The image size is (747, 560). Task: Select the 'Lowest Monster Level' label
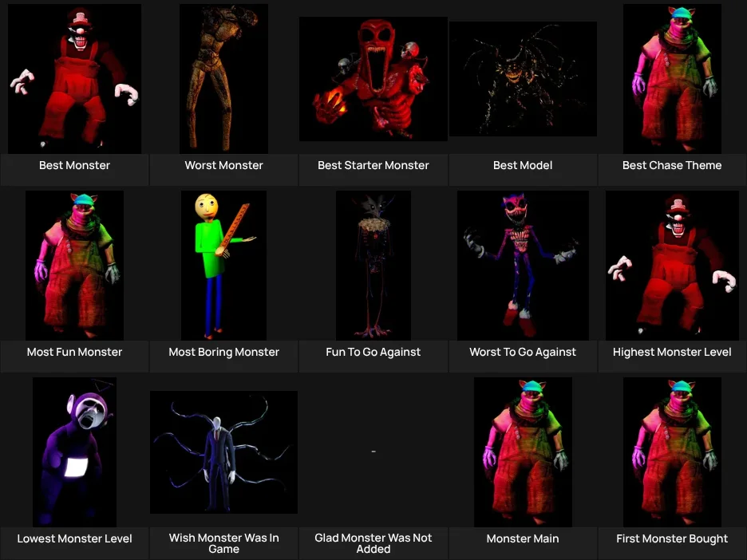(74, 538)
